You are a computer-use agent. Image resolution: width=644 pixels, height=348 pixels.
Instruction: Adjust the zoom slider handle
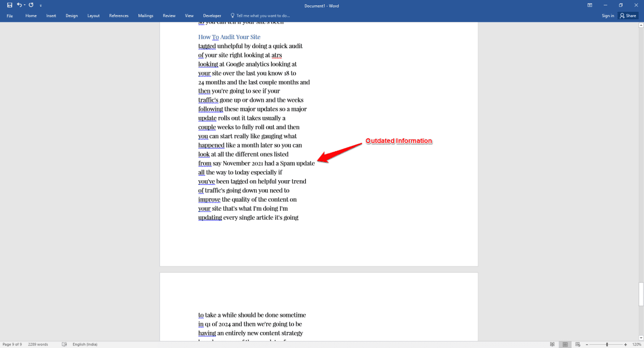pyautogui.click(x=607, y=344)
